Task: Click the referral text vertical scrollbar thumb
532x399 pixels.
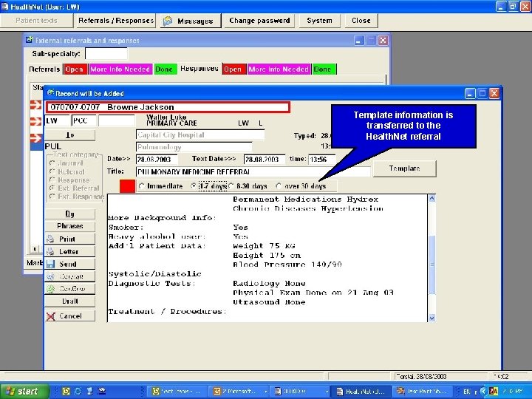Action: tap(432, 264)
